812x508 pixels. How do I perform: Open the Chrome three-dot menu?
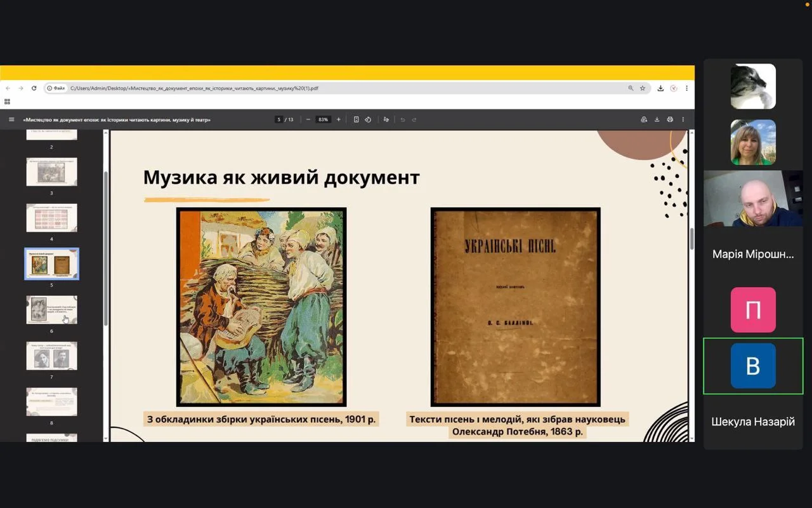click(686, 88)
